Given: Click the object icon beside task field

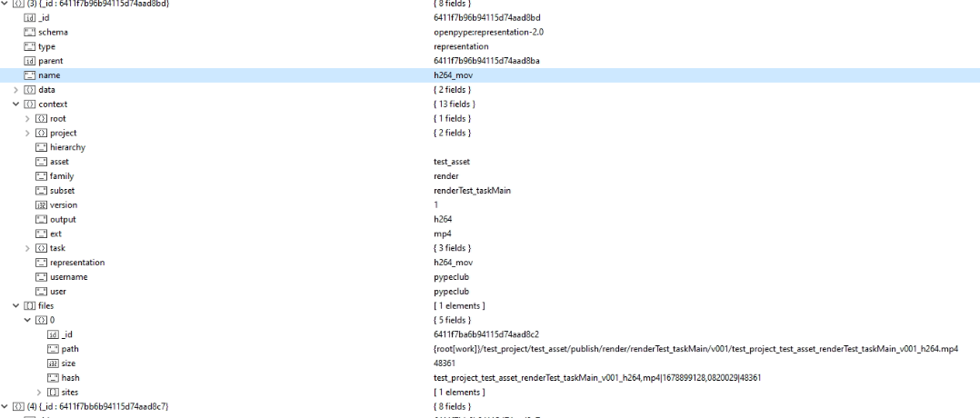Looking at the screenshot, I should pyautogui.click(x=41, y=247).
